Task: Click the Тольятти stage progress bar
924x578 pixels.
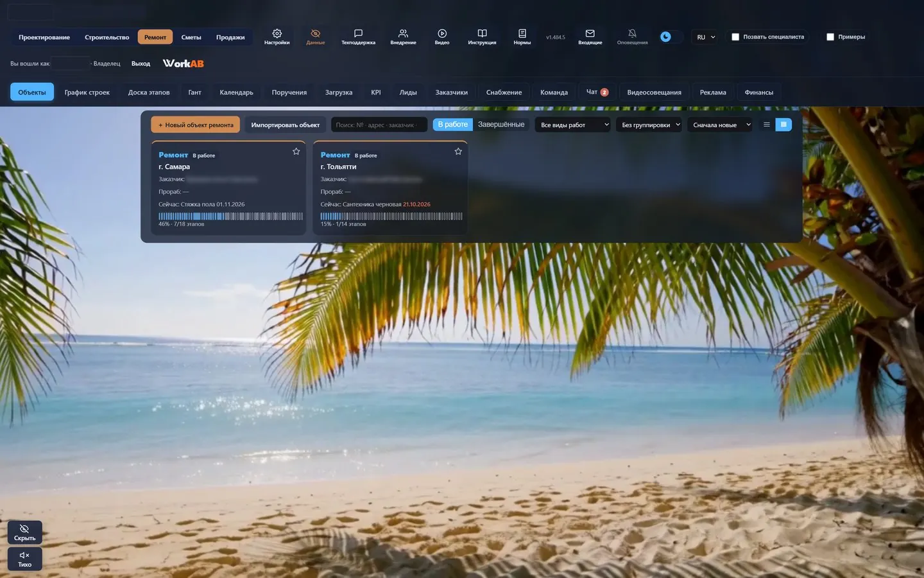Action: point(391,216)
